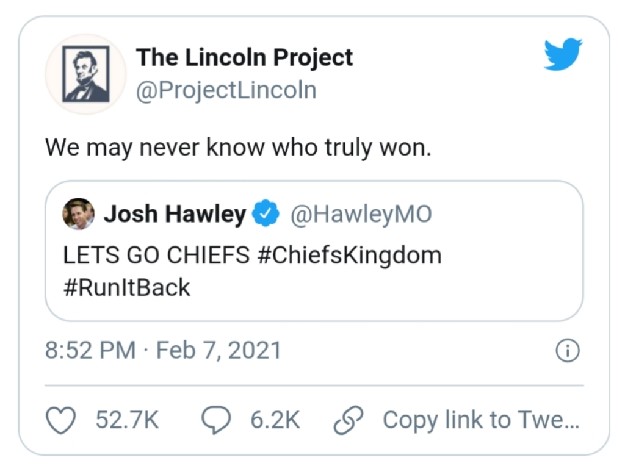The image size is (625, 466).
Task: Click the 52.7K likes count
Action: (x=127, y=420)
